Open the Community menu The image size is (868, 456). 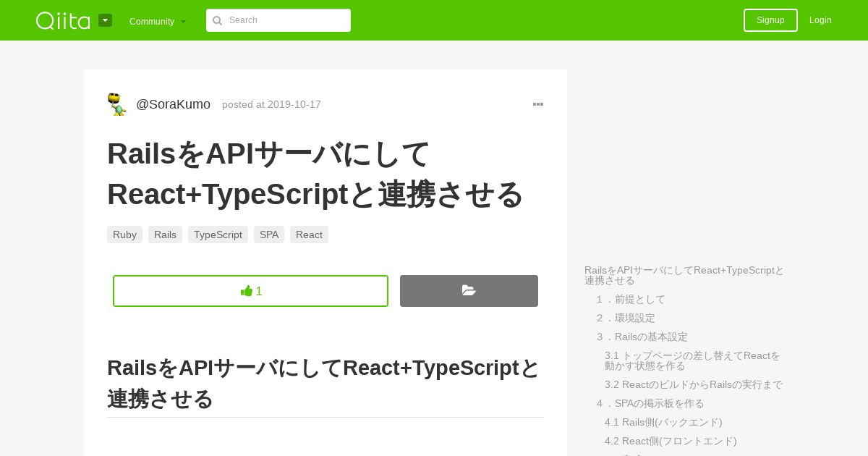click(x=158, y=21)
